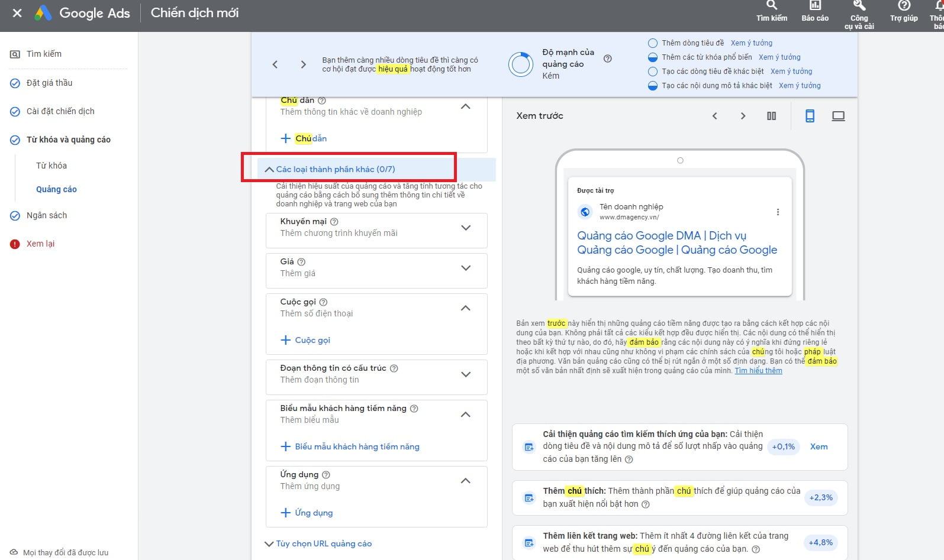Close the new campaign editor with the X
This screenshot has width=944, height=560.
[x=17, y=12]
